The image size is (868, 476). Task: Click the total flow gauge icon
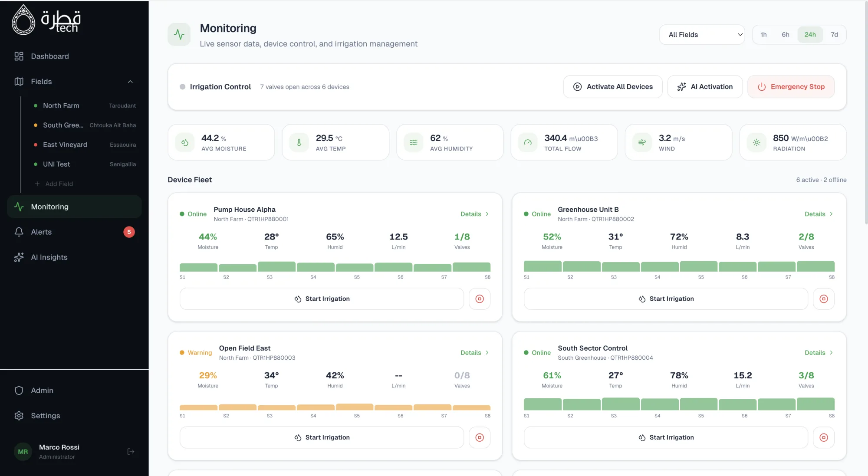pos(528,142)
